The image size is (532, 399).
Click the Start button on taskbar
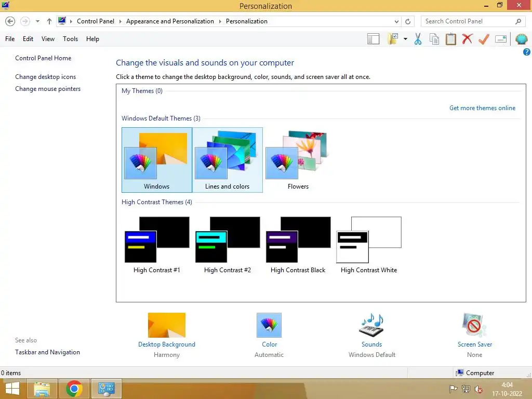(12, 389)
